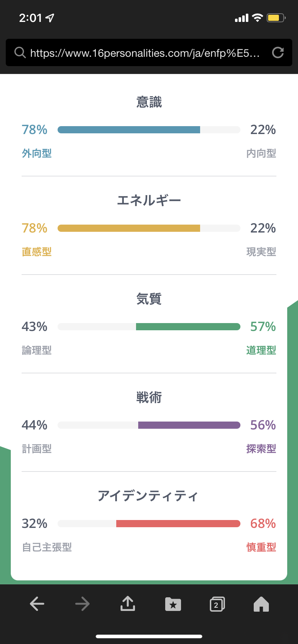
Task: Tap the 探索型 label
Action: (x=261, y=449)
